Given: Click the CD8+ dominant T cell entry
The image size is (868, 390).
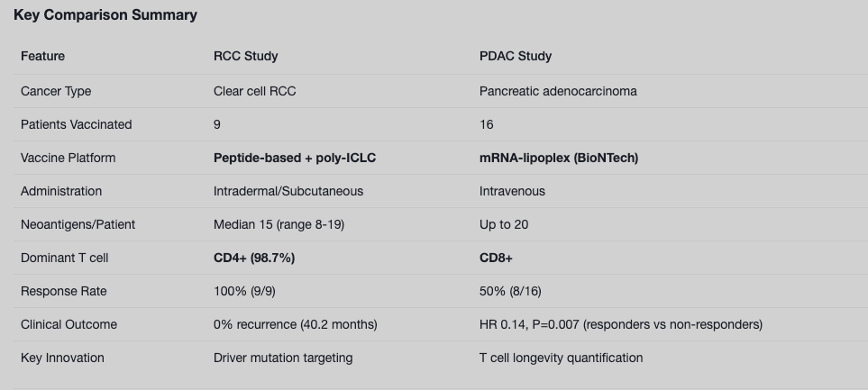Looking at the screenshot, I should click(496, 258).
